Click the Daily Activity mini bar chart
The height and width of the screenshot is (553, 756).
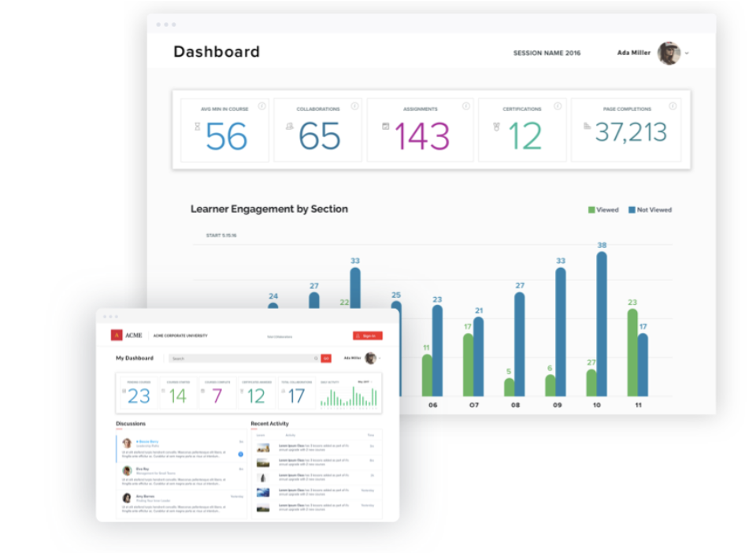click(349, 396)
